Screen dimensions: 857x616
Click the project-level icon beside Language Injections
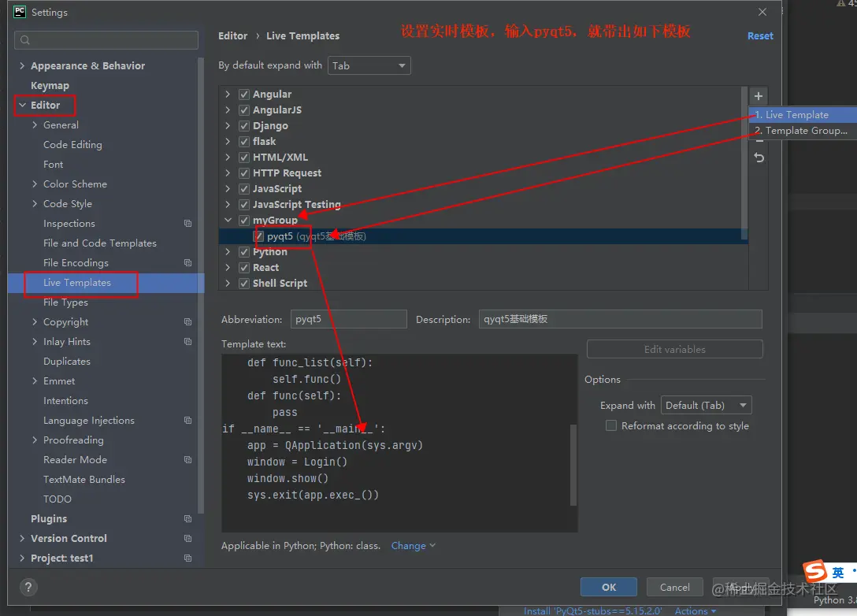187,421
